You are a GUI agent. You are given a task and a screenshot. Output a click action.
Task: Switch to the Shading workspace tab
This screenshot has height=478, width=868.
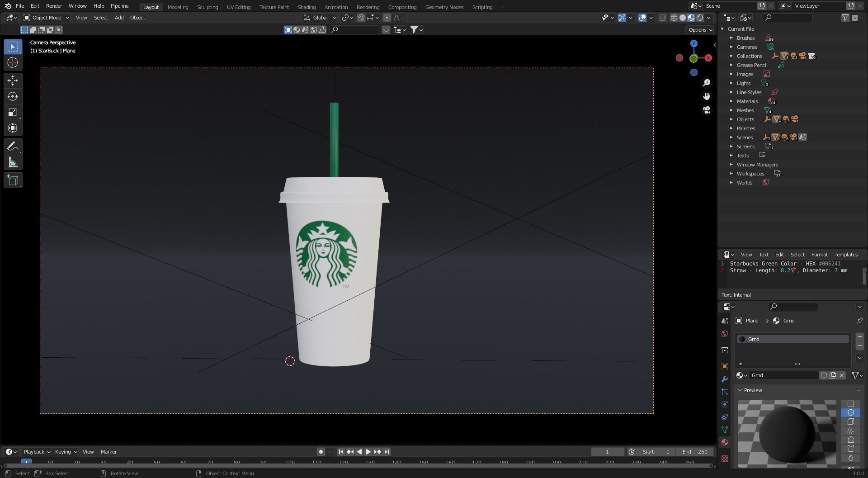pyautogui.click(x=307, y=7)
